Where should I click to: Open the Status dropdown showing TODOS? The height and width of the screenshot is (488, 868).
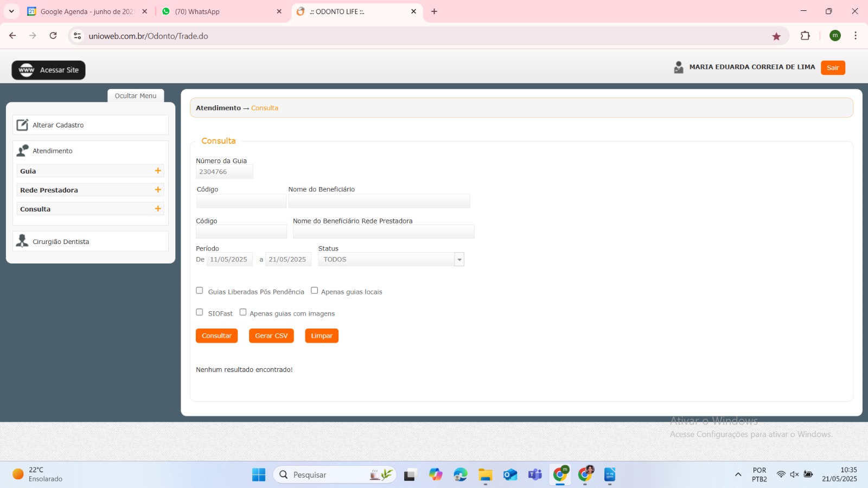(x=391, y=260)
